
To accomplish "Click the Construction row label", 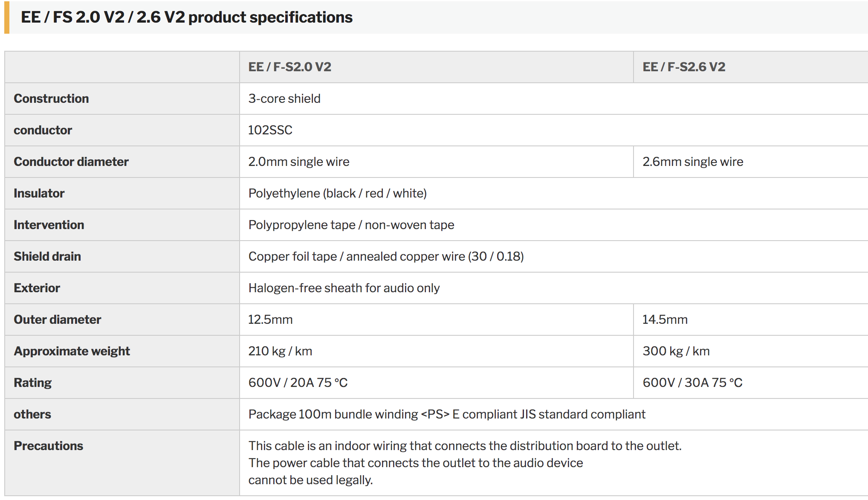I will pos(51,99).
